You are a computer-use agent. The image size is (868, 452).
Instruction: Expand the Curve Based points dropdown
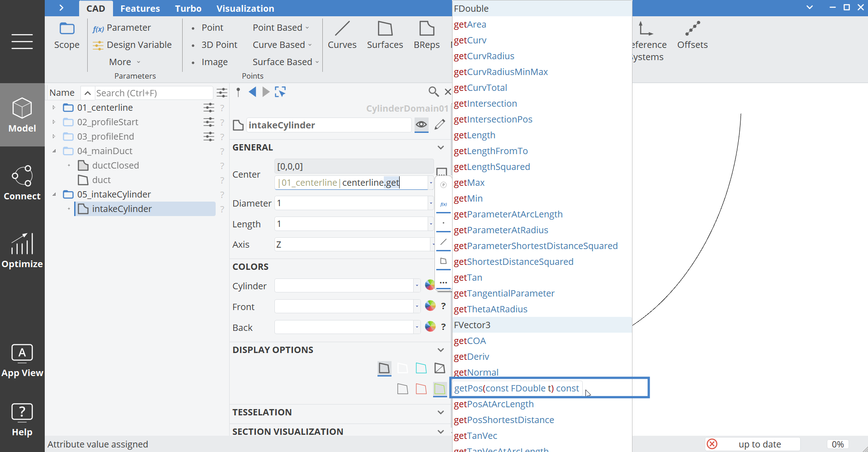point(310,44)
